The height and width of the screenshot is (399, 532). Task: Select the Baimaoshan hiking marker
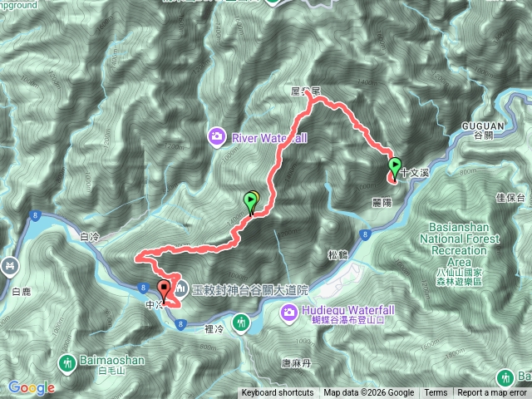[67, 364]
